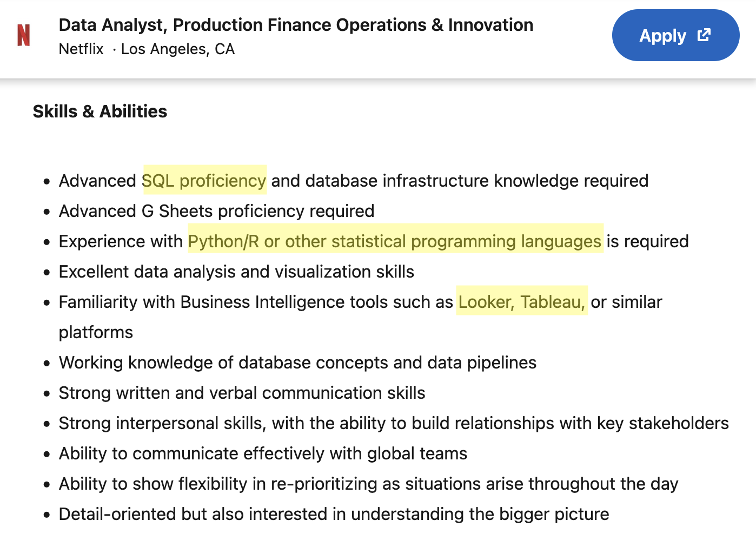756x553 pixels.
Task: Click the Netflix company name
Action: [81, 49]
